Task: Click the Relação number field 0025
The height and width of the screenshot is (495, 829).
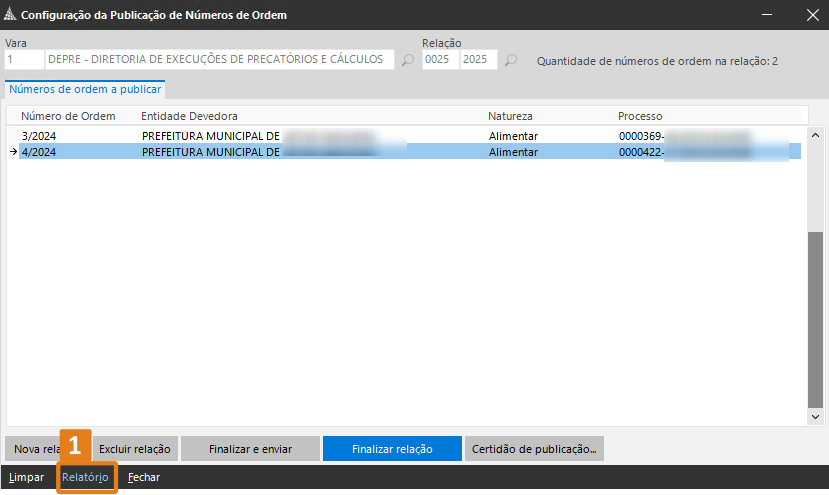Action: click(441, 59)
